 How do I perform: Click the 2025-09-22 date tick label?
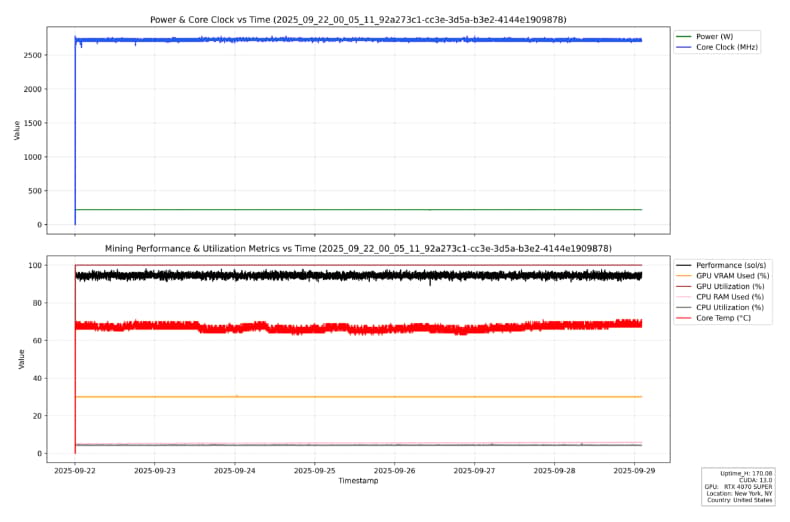[x=75, y=471]
